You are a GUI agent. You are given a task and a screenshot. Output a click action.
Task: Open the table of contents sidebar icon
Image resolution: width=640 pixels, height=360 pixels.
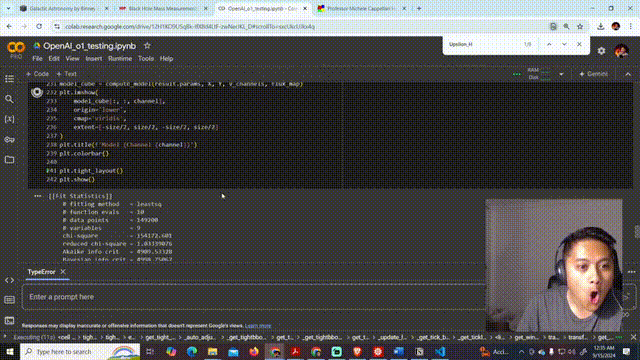pos(9,79)
